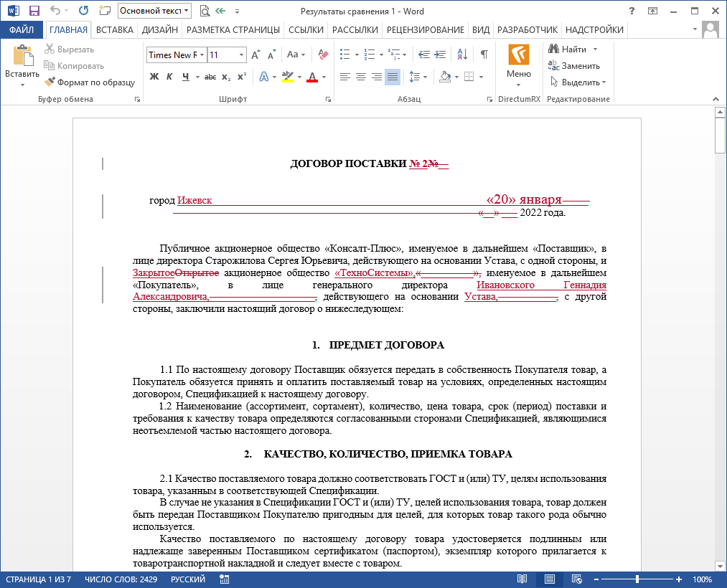Toggle bold Ж formatting
Viewport: 727px width, 588px height.
point(154,77)
